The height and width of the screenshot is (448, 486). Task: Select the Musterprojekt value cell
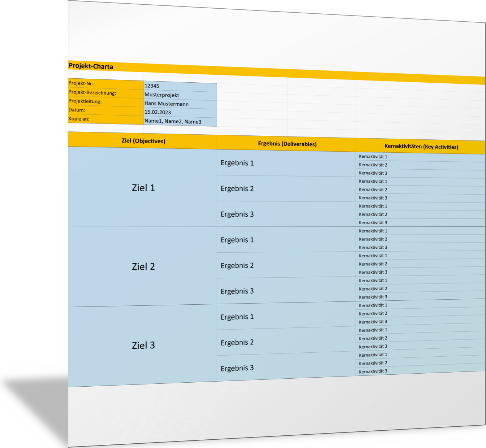click(x=180, y=95)
